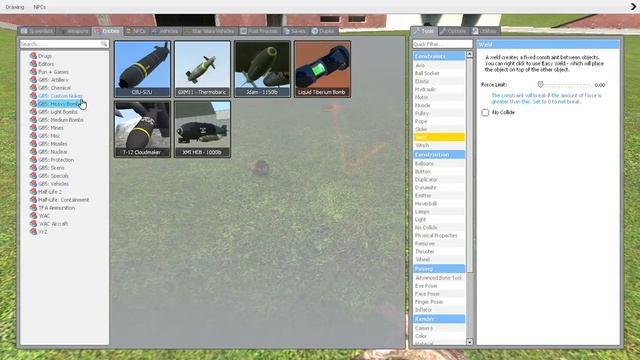Screen dimensions: 640x360
Task: Open the GBS: Misc category
Action: [49, 136]
